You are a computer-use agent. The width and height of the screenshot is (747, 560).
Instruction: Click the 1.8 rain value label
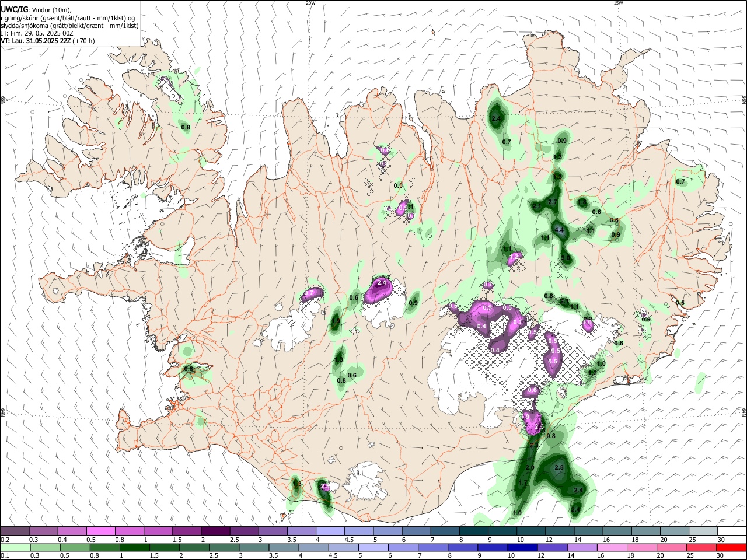point(582,202)
